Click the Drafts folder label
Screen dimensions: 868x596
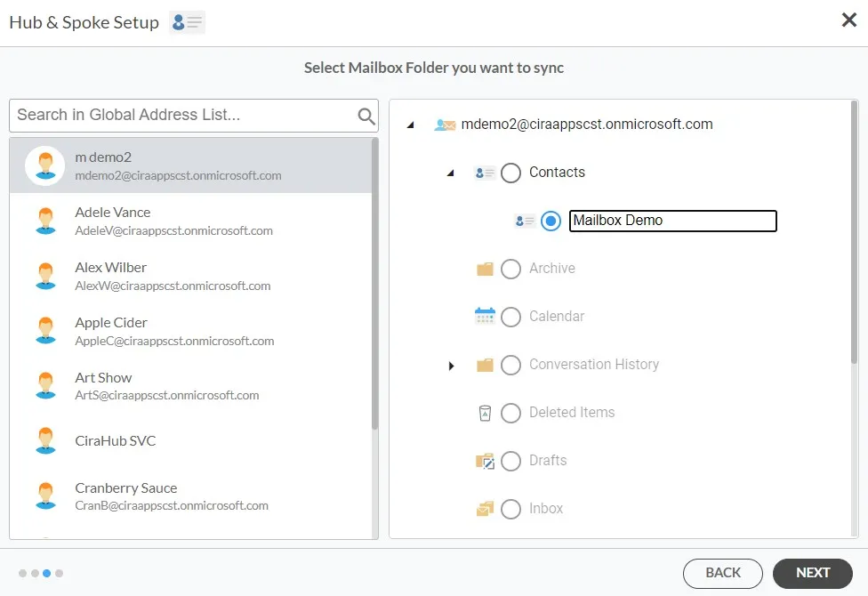click(x=548, y=460)
